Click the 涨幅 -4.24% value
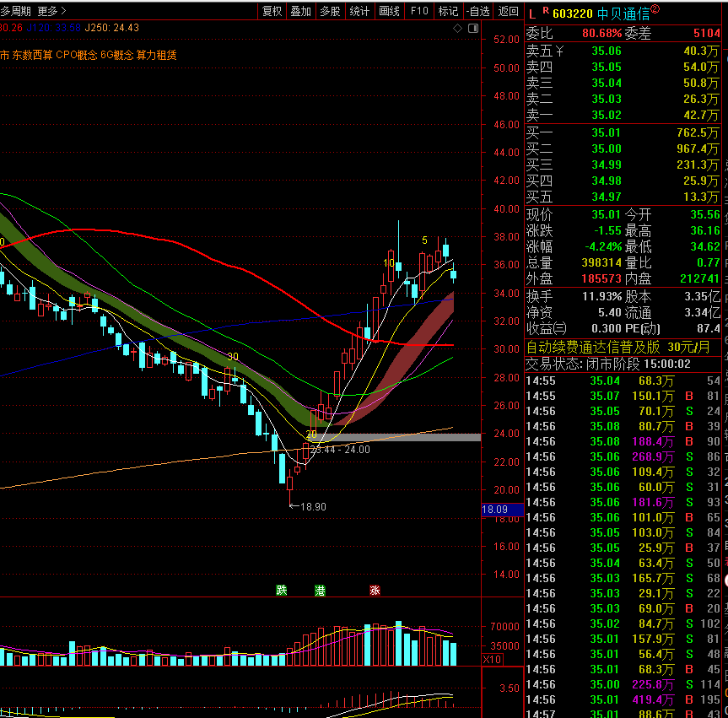Image resolution: width=728 pixels, height=718 pixels. point(603,246)
